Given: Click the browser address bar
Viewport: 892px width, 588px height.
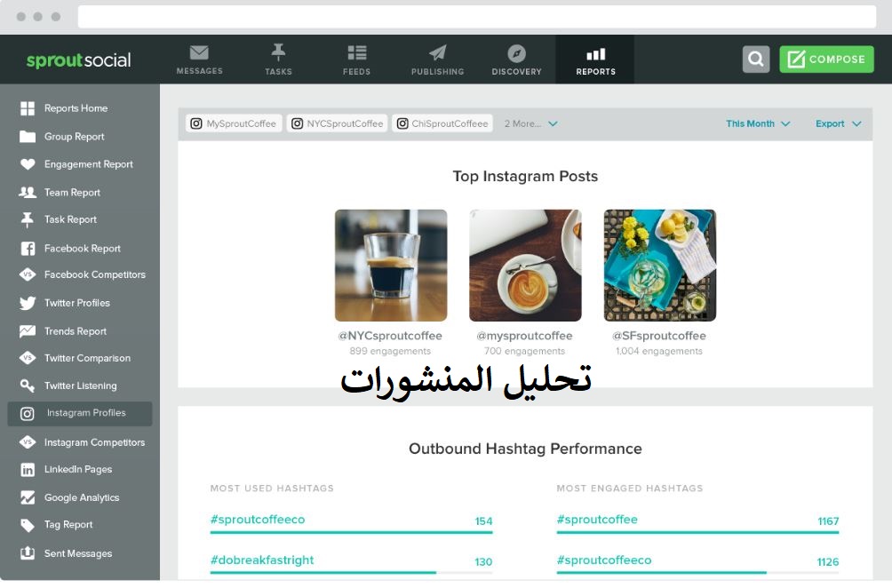Looking at the screenshot, I should 477,17.
